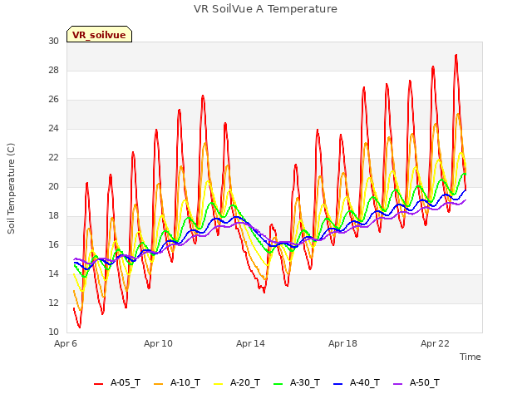
Task: Click the A-50_T purple legend swatch
Action: click(x=397, y=384)
